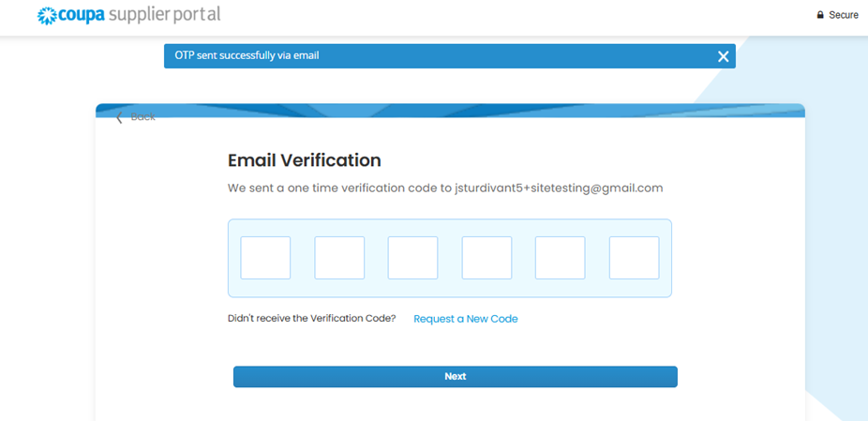Go back using the "Back" text
868x421 pixels.
coord(143,117)
